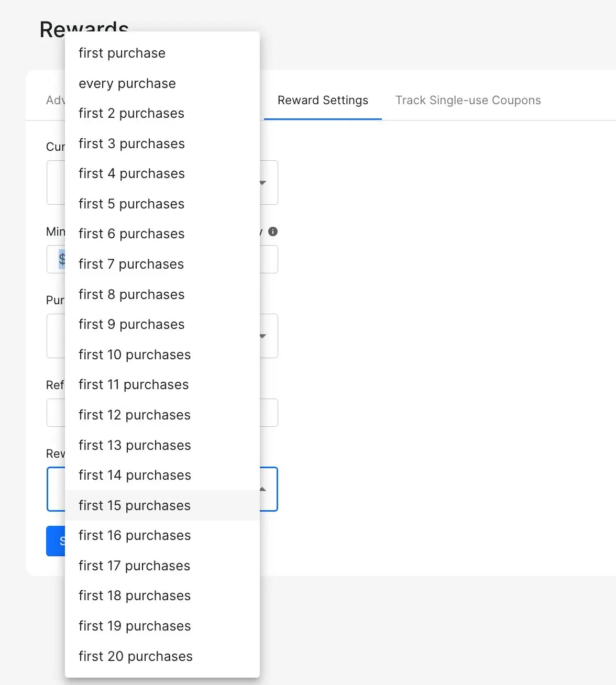616x685 pixels.
Task: Open the currency dropdown arrow
Action: coord(263,183)
